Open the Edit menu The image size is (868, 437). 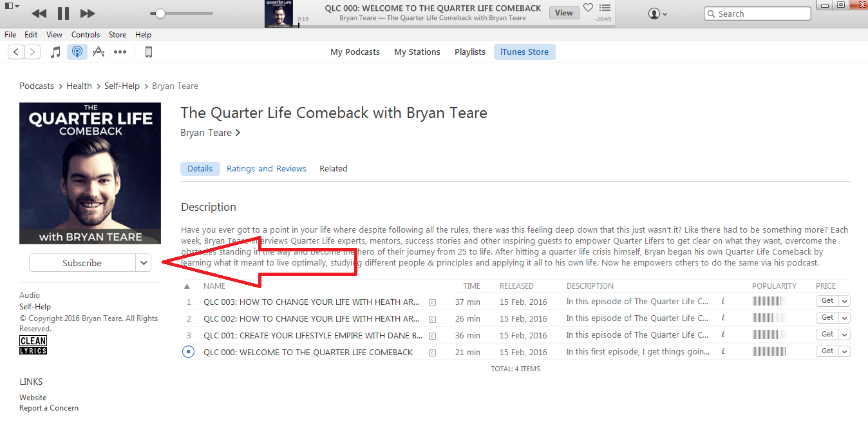[x=31, y=35]
